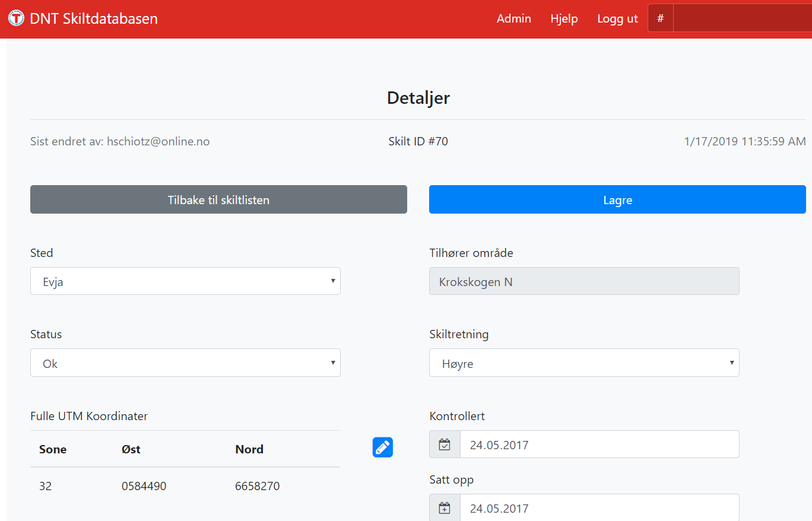Open the Hjelp menu item
Image resolution: width=812 pixels, height=521 pixels.
tap(564, 18)
